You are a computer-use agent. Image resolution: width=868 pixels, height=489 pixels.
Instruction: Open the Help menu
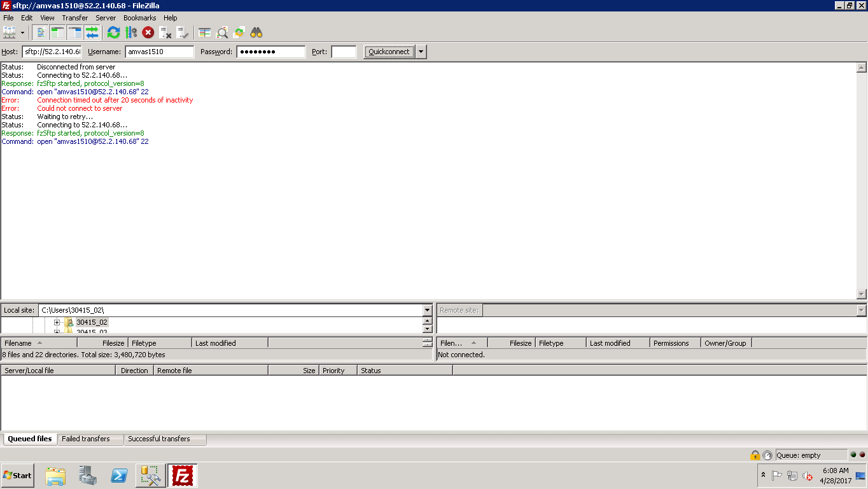click(170, 18)
